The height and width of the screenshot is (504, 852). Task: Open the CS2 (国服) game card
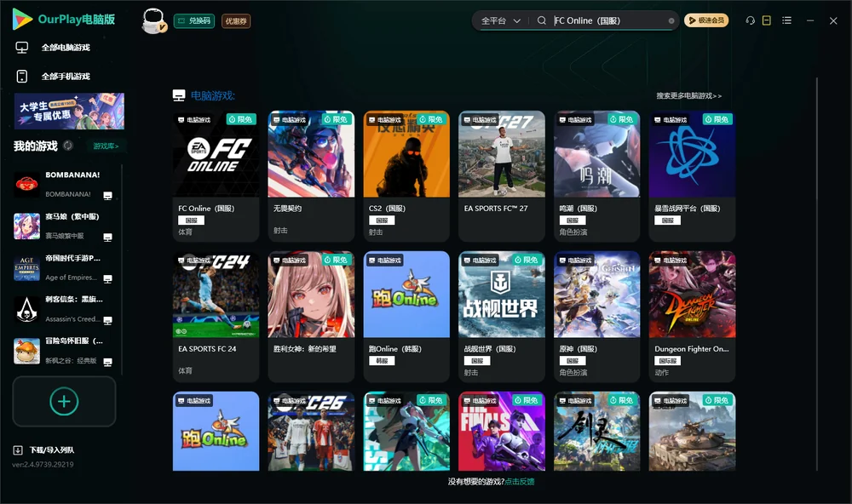coord(406,176)
